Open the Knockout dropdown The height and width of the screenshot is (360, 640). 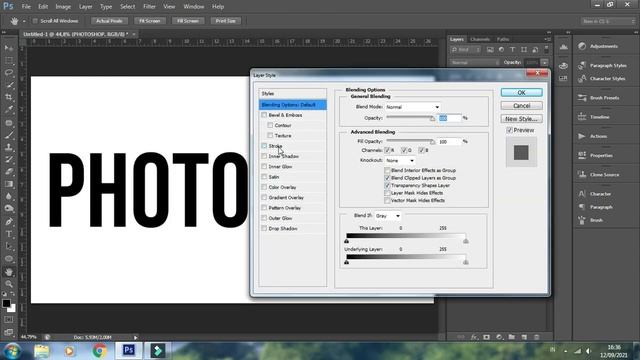point(400,160)
